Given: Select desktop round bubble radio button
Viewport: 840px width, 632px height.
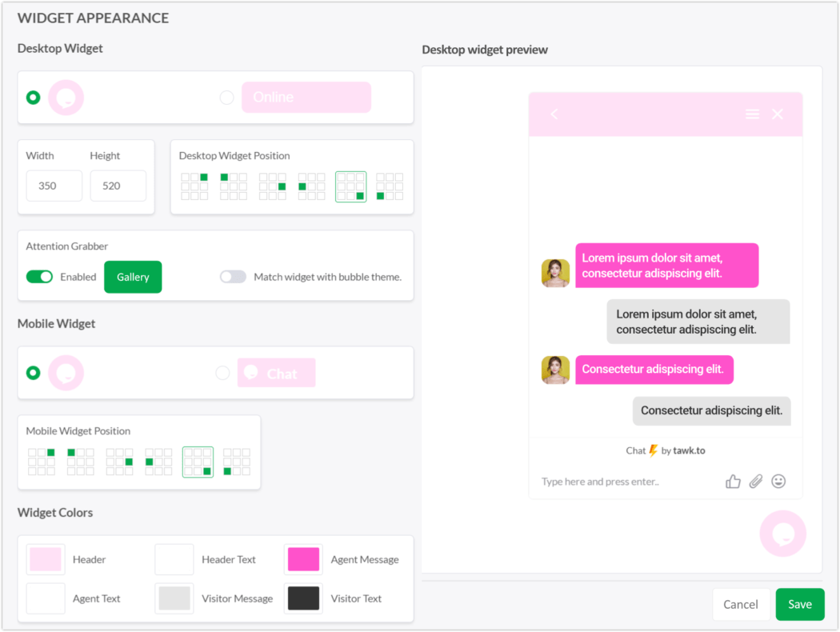Looking at the screenshot, I should pyautogui.click(x=34, y=98).
